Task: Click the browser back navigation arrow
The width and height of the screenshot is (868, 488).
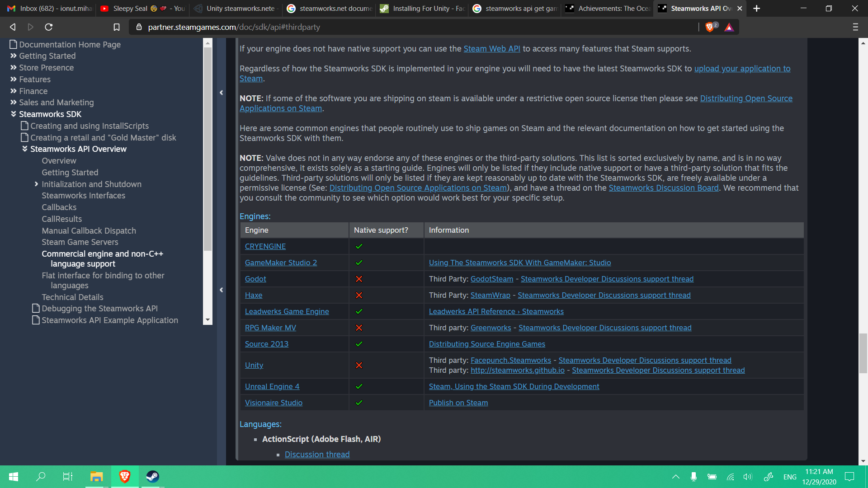Action: [12, 27]
